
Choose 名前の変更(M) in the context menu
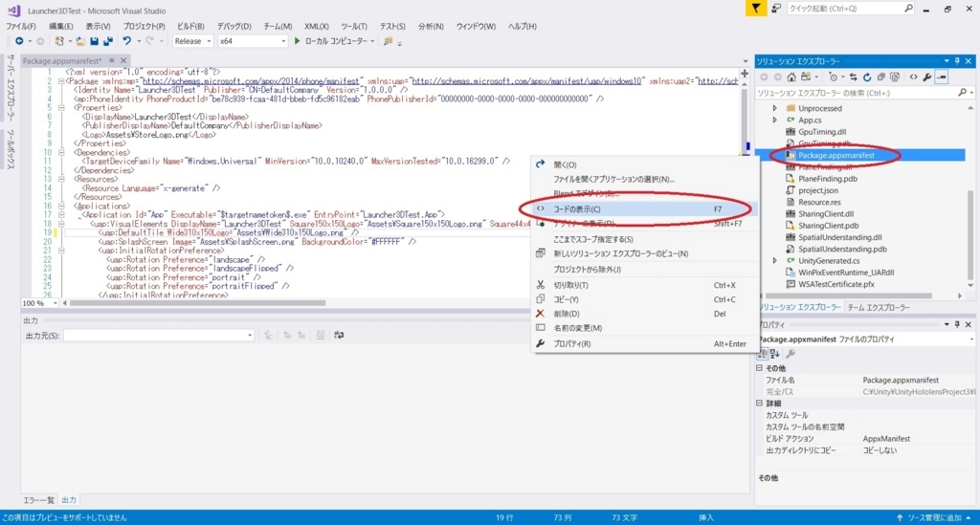pyautogui.click(x=644, y=328)
